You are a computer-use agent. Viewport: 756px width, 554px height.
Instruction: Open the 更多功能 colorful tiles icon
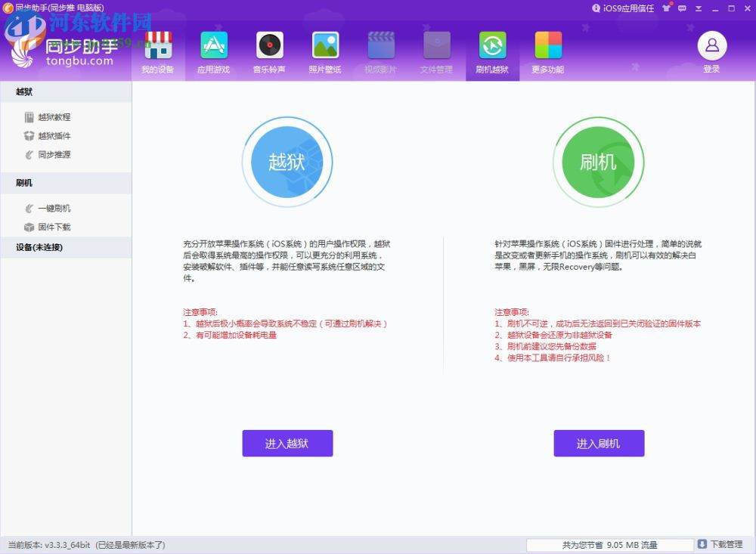coord(548,45)
